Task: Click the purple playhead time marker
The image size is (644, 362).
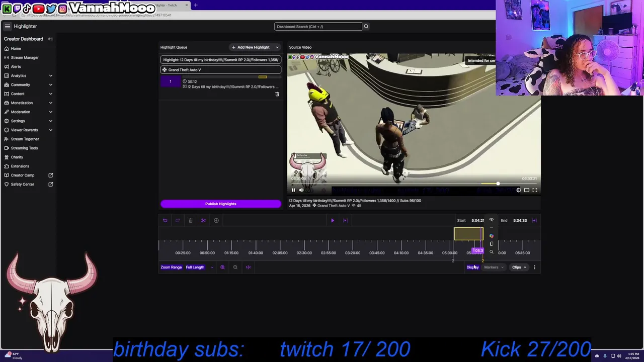Action: pos(477,250)
